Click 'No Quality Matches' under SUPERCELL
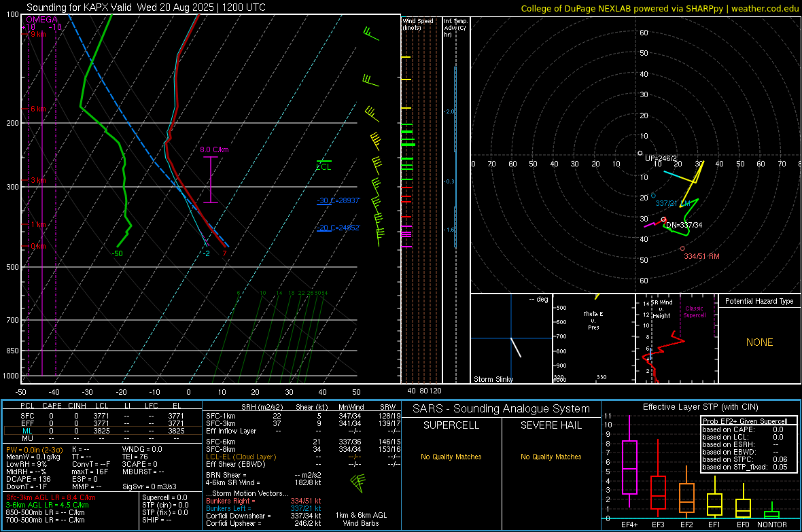This screenshot has width=802, height=532. tap(451, 457)
